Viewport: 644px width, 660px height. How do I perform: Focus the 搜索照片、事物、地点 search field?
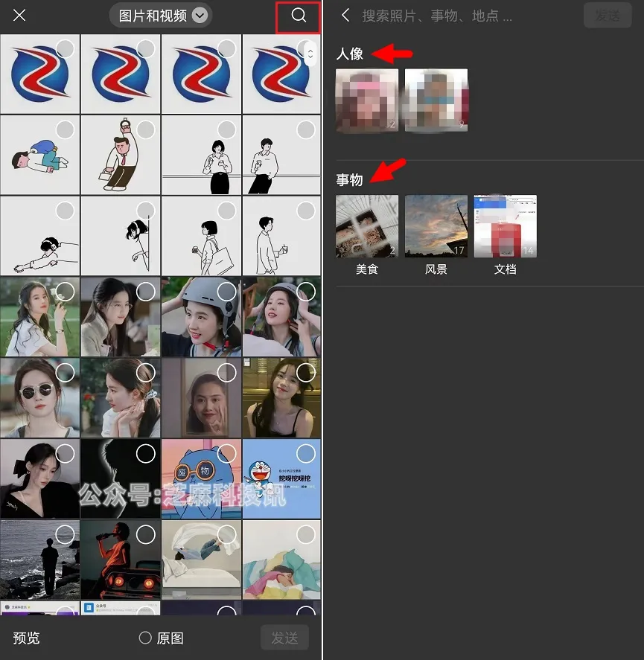pyautogui.click(x=462, y=16)
